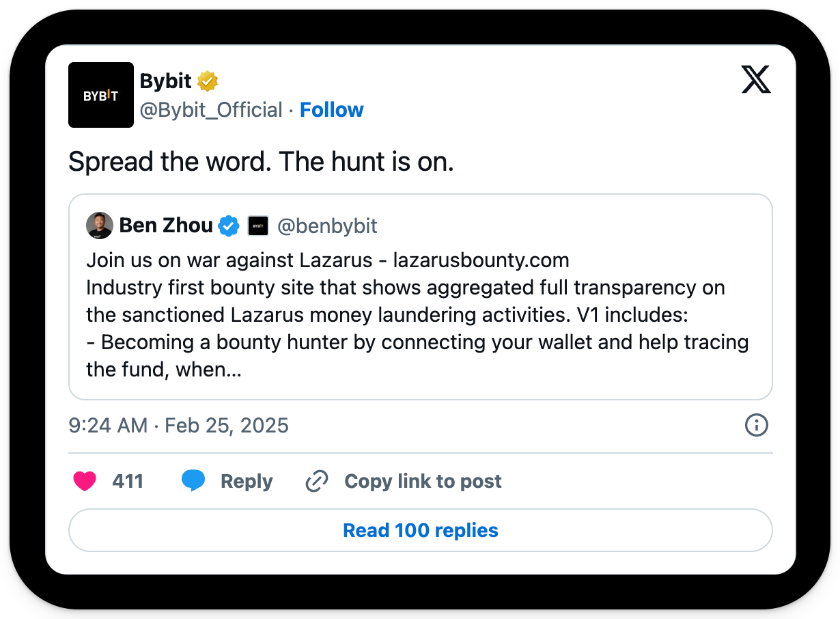Open the @Bybit_Official handle
This screenshot has height=619, width=840.
point(211,110)
